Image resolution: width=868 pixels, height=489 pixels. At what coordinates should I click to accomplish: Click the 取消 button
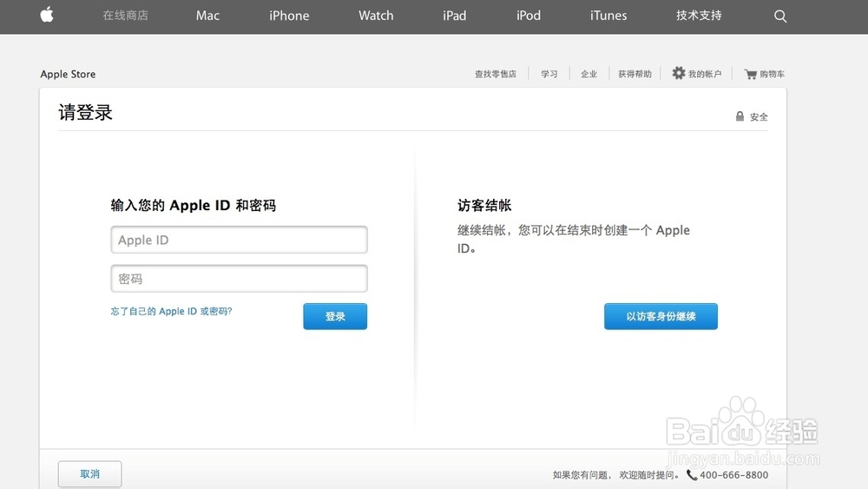89,474
